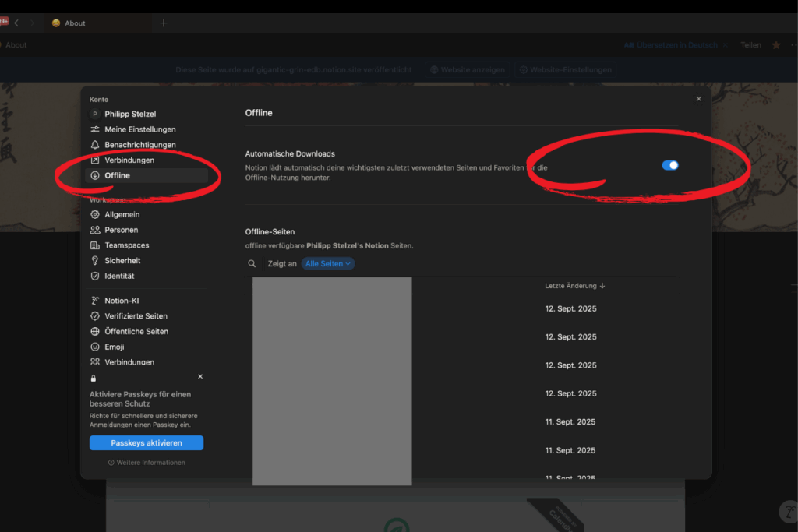This screenshot has height=532, width=798.
Task: Click the Benachrichtigungen bell icon
Action: pos(94,144)
